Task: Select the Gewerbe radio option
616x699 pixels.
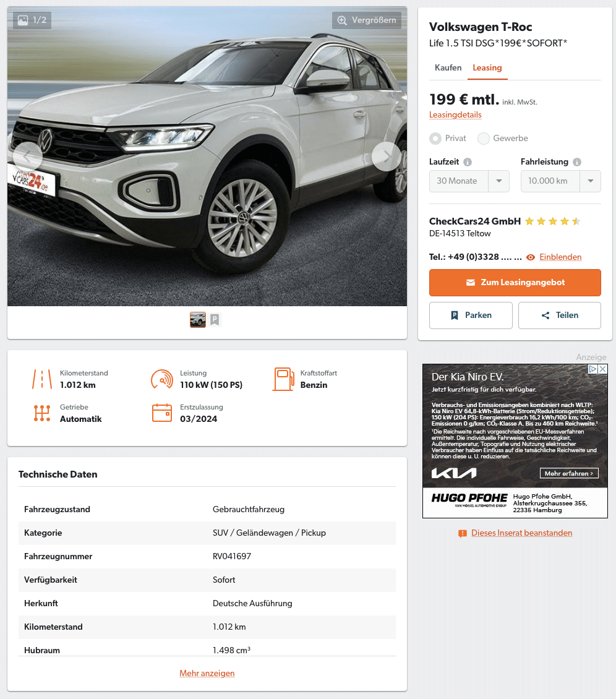Action: tap(484, 139)
